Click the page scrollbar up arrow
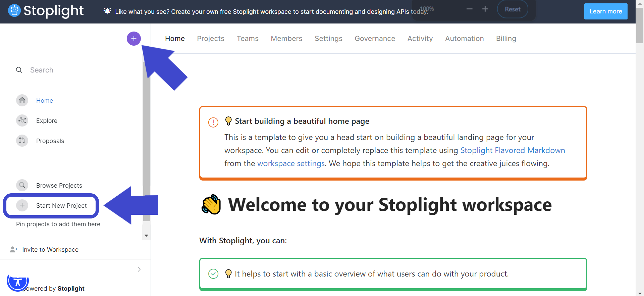This screenshot has width=644, height=296. pos(640,3)
